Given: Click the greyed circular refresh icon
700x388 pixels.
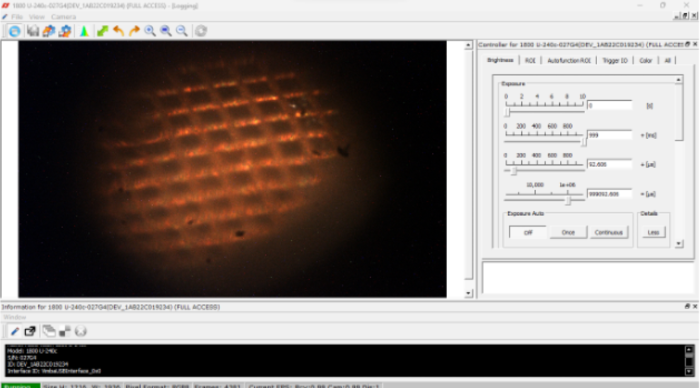Looking at the screenshot, I should [x=201, y=31].
